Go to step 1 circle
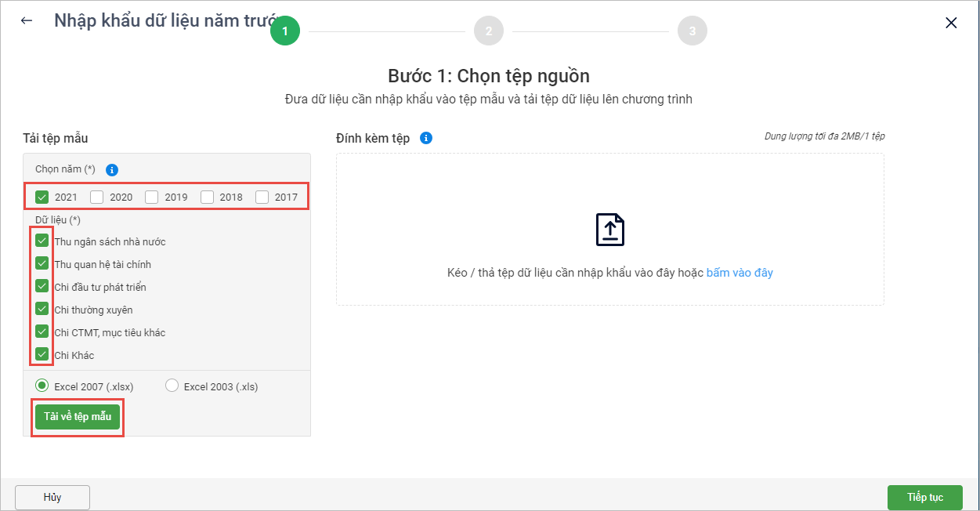Screen dimensions: 980x511 [285, 31]
